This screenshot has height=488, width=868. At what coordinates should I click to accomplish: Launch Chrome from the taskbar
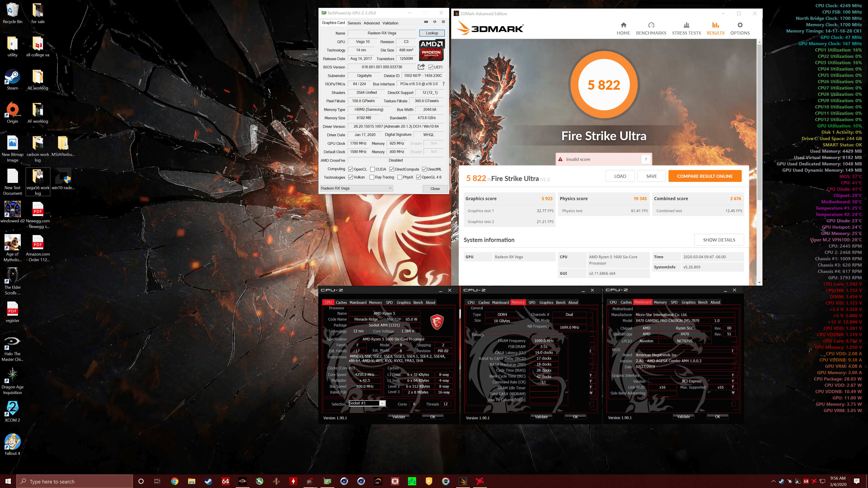click(x=175, y=481)
